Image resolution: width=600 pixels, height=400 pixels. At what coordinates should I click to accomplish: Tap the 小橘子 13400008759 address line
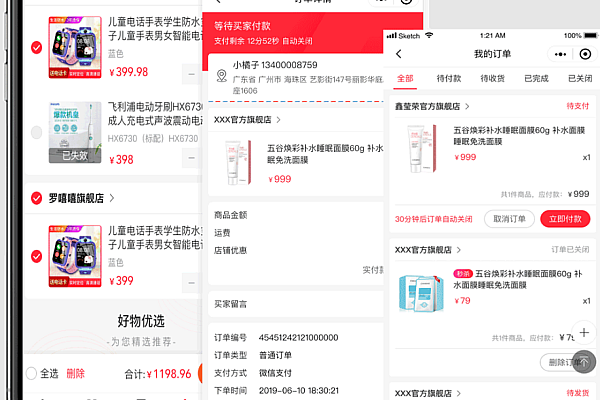275,65
